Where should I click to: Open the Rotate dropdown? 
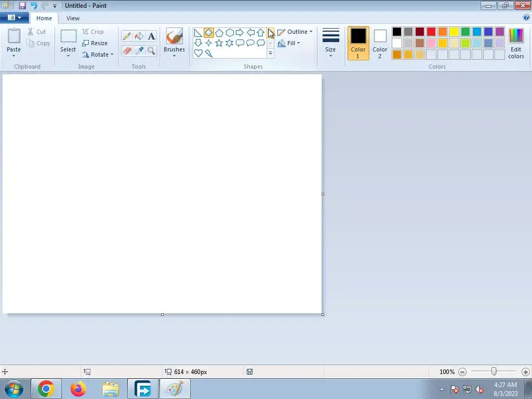97,55
